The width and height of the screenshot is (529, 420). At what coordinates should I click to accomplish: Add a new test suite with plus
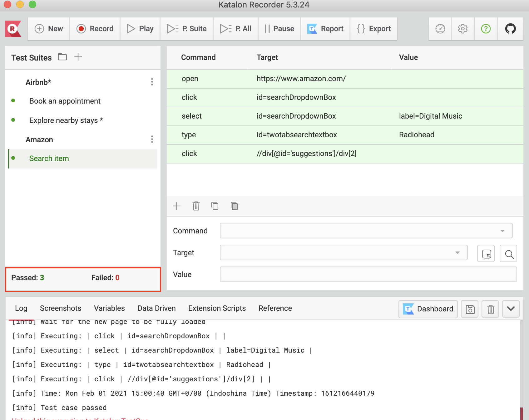pos(78,57)
